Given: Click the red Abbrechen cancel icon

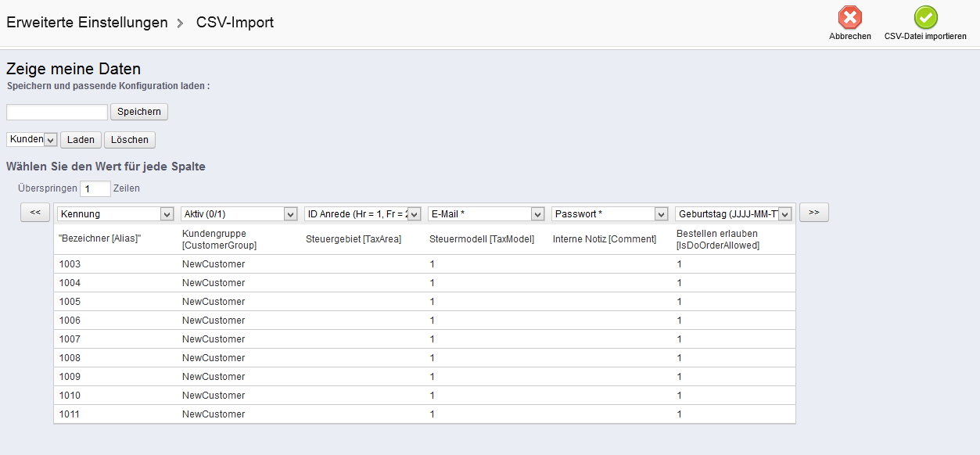Looking at the screenshot, I should coord(849,18).
